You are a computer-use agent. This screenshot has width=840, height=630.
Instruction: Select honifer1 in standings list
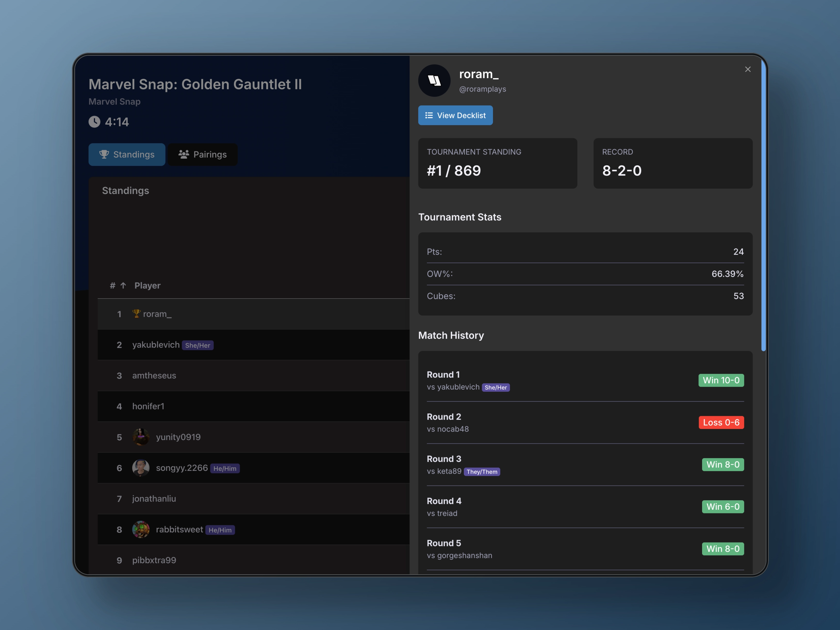point(148,406)
